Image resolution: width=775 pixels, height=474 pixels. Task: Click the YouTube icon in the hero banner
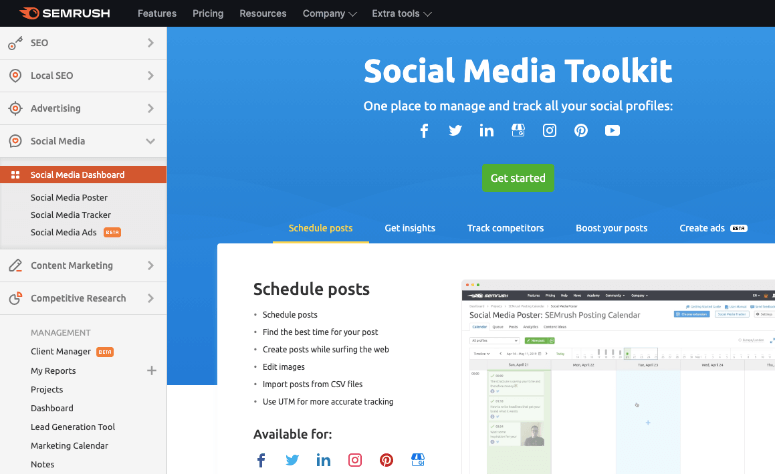[612, 130]
